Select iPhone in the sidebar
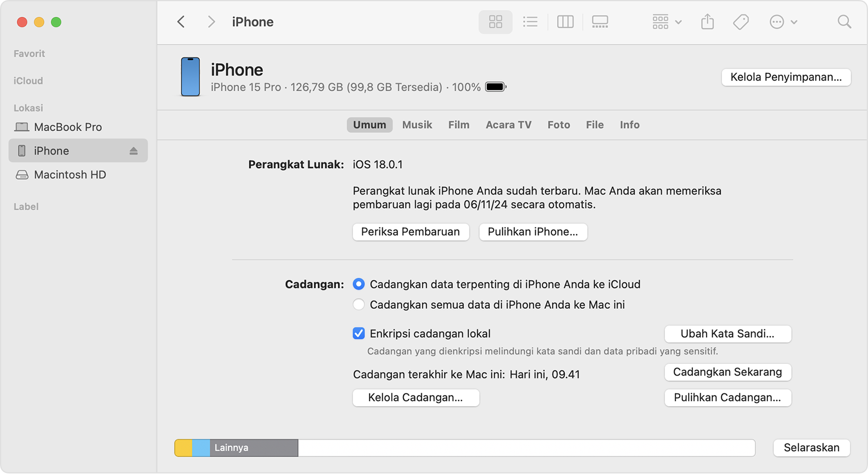 (78, 151)
